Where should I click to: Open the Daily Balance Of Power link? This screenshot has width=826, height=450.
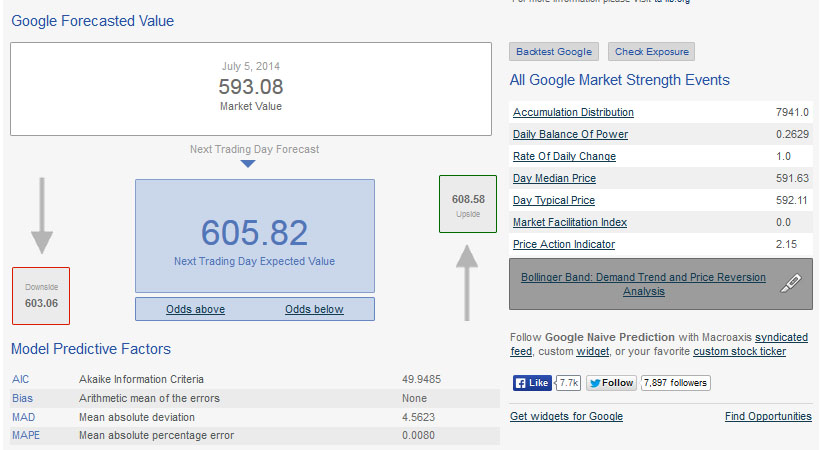click(571, 134)
